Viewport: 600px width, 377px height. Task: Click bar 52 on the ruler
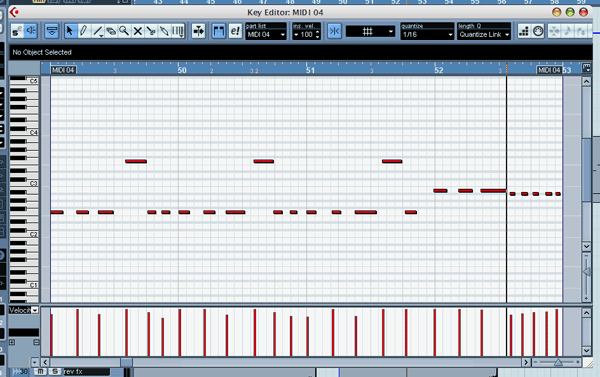click(x=439, y=70)
